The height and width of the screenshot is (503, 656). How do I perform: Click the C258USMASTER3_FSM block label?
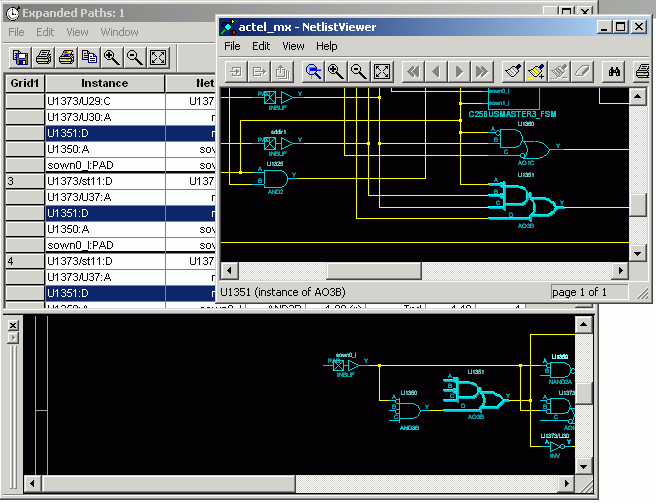point(512,114)
